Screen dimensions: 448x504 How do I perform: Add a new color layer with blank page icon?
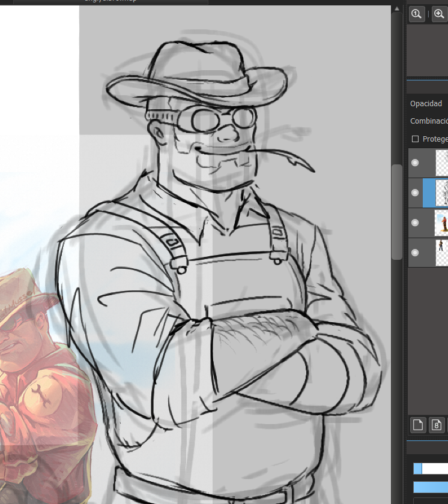pos(418,425)
